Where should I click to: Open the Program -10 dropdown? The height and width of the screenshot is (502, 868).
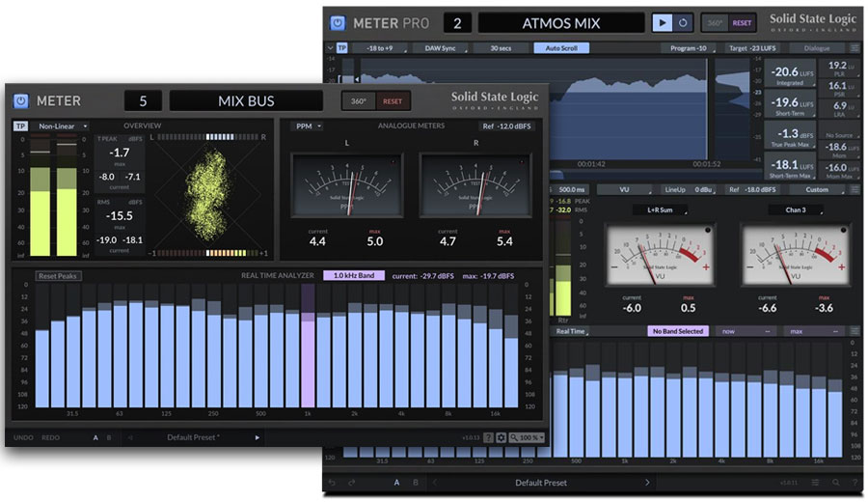(x=688, y=48)
